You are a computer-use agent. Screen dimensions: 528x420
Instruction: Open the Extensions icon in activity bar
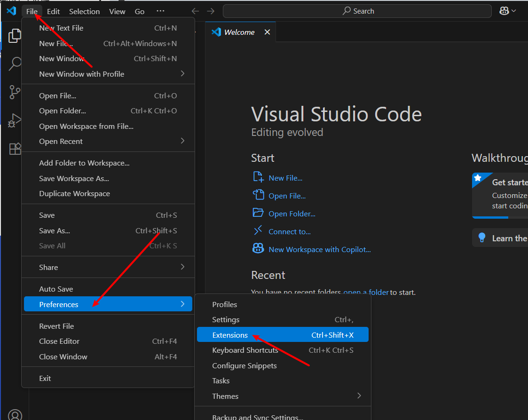tap(15, 149)
